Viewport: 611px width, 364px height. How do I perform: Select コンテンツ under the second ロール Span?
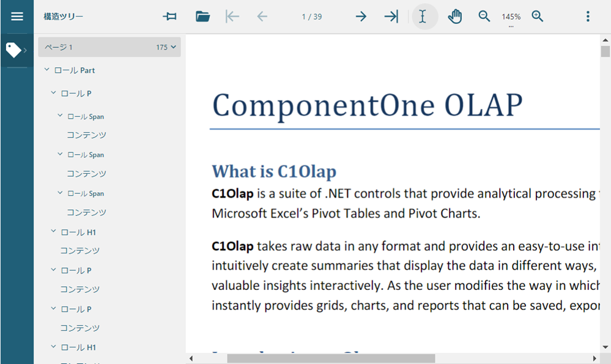pos(86,173)
